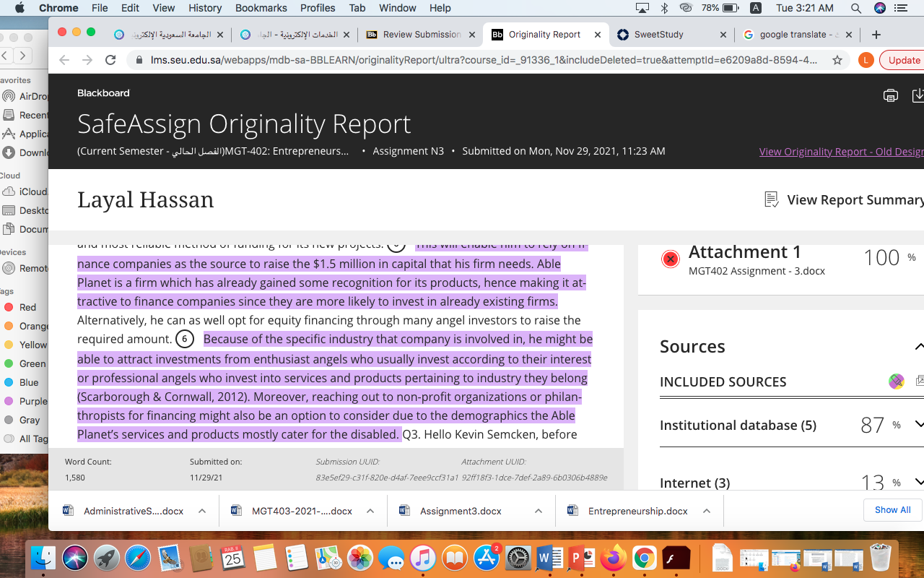Bookmark this page with the star icon
The height and width of the screenshot is (578, 924).
[837, 60]
